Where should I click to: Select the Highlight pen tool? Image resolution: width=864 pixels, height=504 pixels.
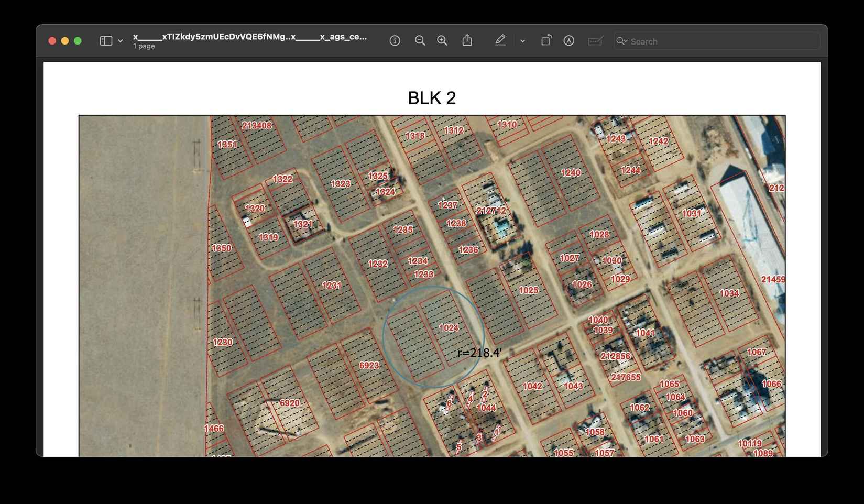point(500,41)
